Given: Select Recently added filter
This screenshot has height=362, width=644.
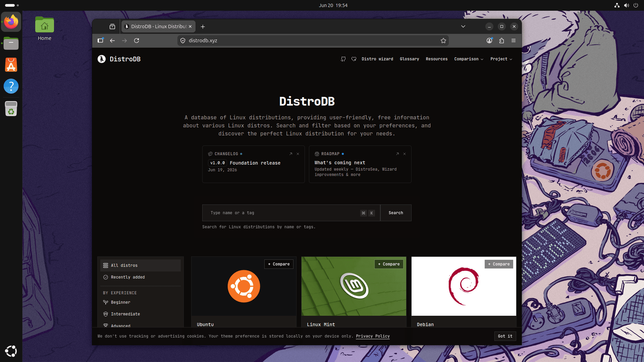Looking at the screenshot, I should pyautogui.click(x=141, y=277).
